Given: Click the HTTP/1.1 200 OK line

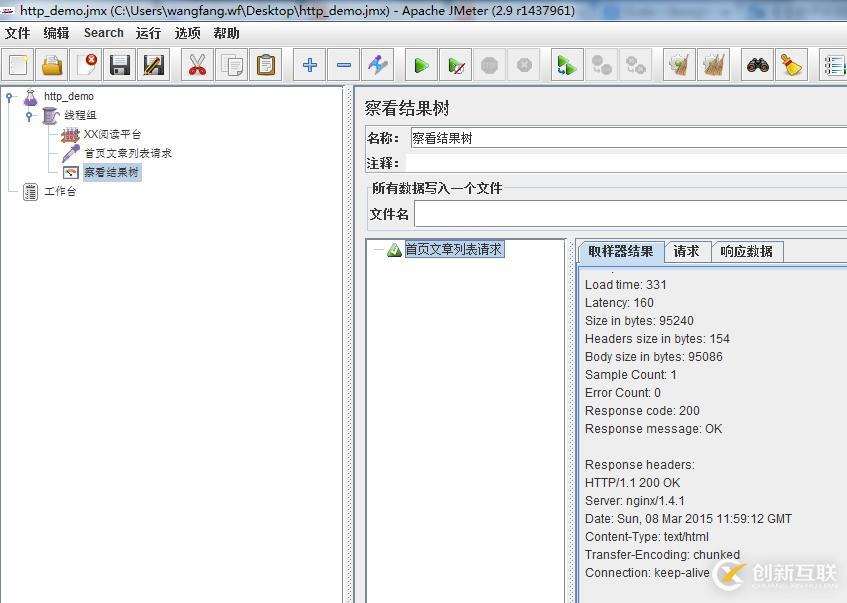Looking at the screenshot, I should point(632,483).
